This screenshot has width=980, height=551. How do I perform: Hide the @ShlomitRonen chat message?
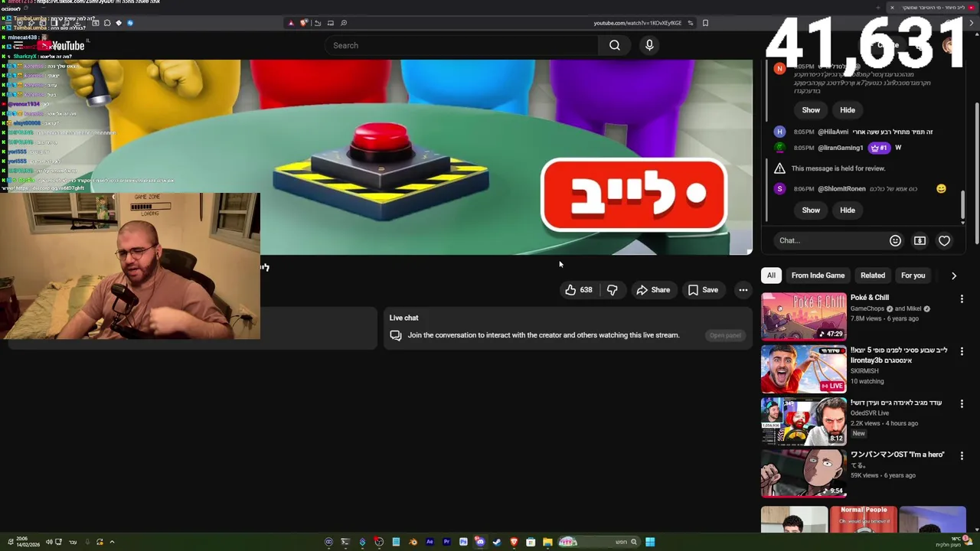[x=848, y=210]
